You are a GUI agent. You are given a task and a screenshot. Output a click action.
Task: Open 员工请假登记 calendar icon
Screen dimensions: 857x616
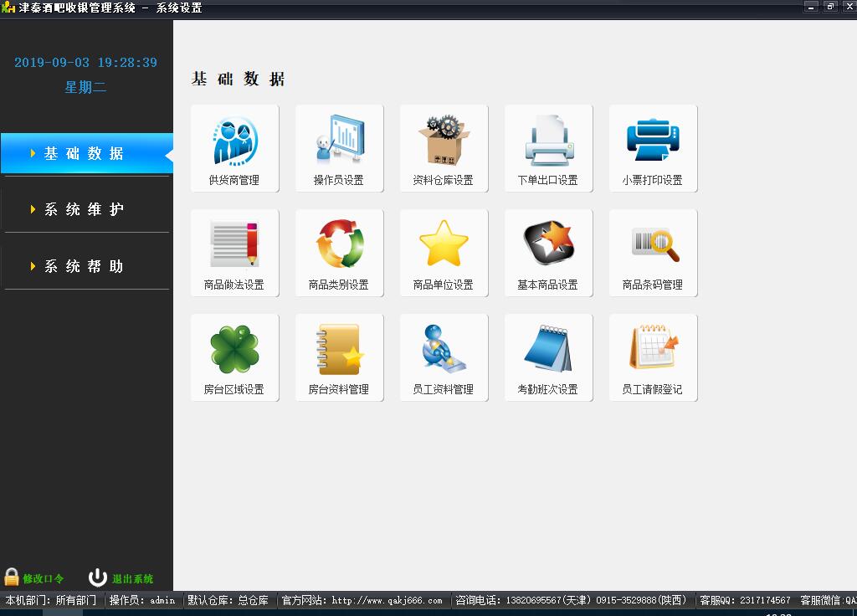point(653,353)
